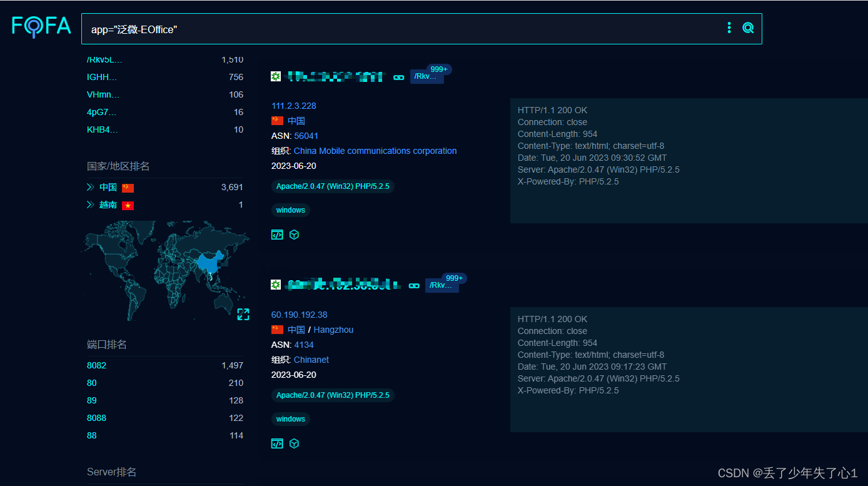
Task: Select the IGHH... ranking entry
Action: pyautogui.click(x=102, y=77)
